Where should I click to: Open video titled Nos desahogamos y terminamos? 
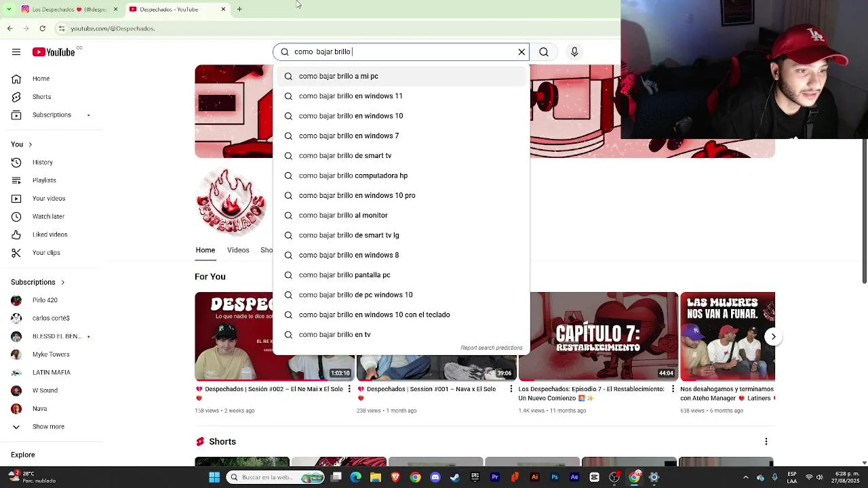pyautogui.click(x=726, y=394)
